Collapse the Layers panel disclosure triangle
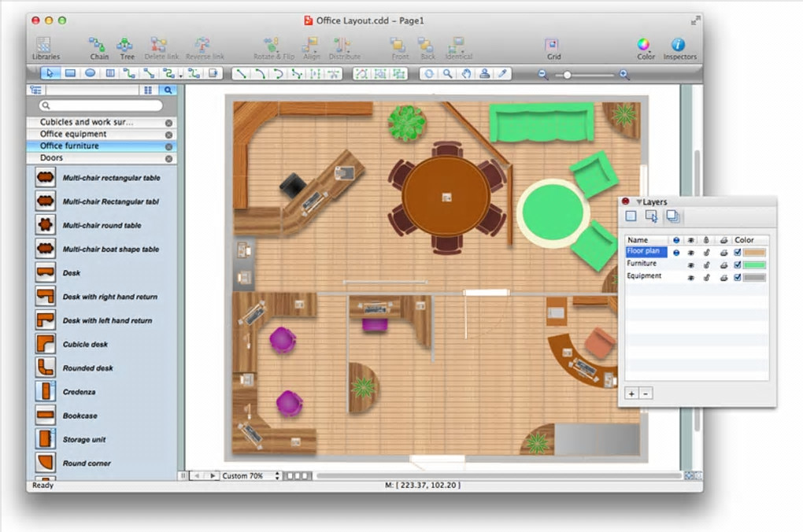Viewport: 803px width, 532px height. coord(638,201)
